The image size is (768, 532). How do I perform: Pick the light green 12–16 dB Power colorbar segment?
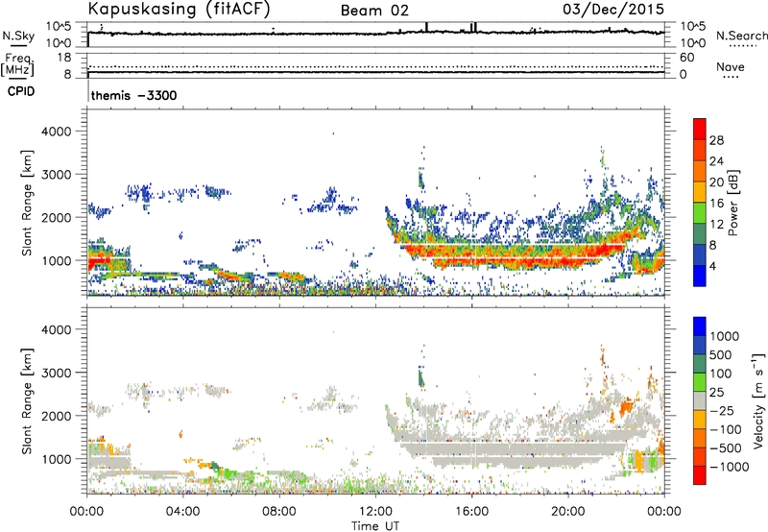[700, 213]
